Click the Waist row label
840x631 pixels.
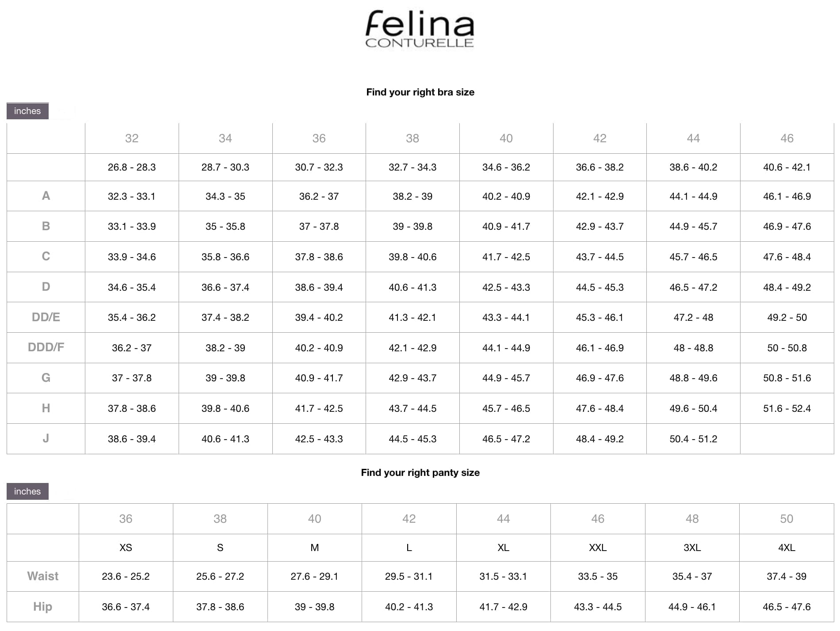[43, 576]
